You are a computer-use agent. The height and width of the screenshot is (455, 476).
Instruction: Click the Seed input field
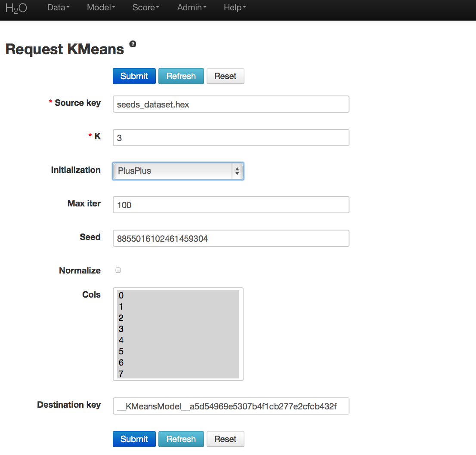click(231, 238)
